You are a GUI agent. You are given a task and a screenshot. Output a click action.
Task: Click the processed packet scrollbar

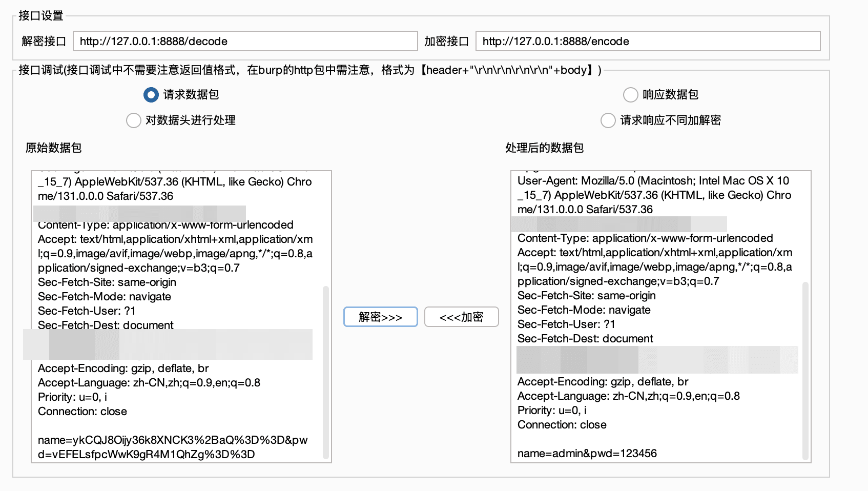[805, 371]
